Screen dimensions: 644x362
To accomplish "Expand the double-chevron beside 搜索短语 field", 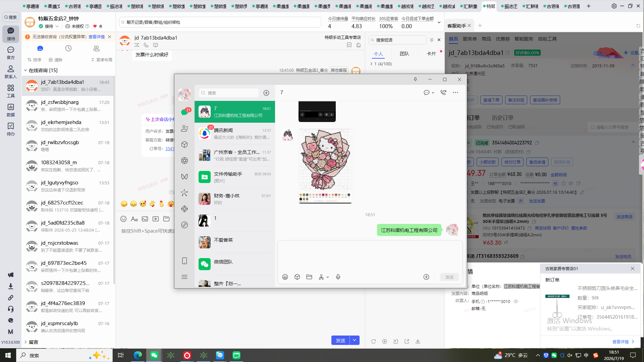I will point(432,40).
